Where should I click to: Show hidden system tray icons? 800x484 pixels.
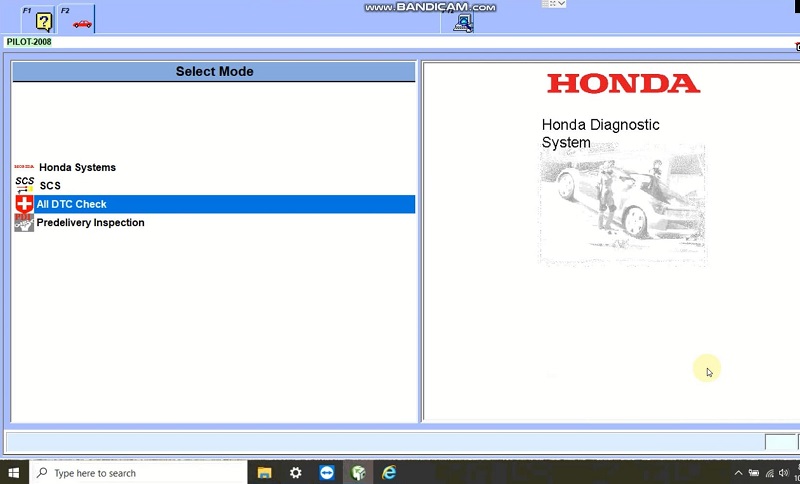[x=738, y=473]
